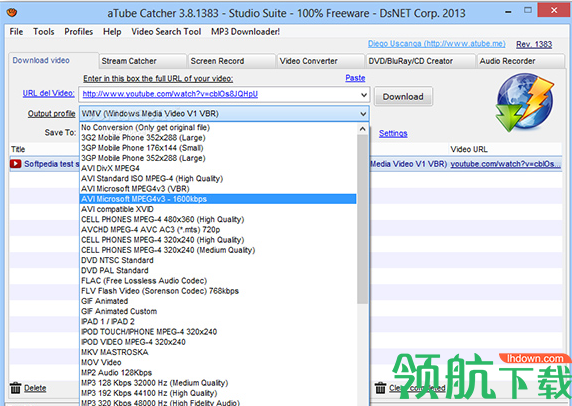This screenshot has height=406, width=572.
Task: Select FLAC (Free Lossless Audio Codec)
Action: [218, 281]
